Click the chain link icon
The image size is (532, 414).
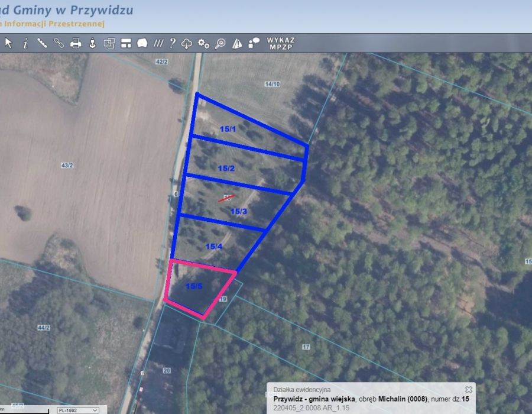coord(59,43)
